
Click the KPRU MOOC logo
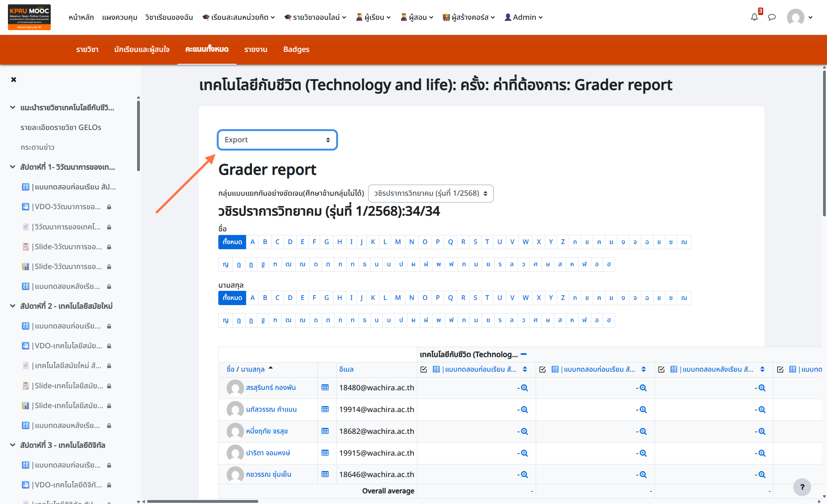pos(29,17)
